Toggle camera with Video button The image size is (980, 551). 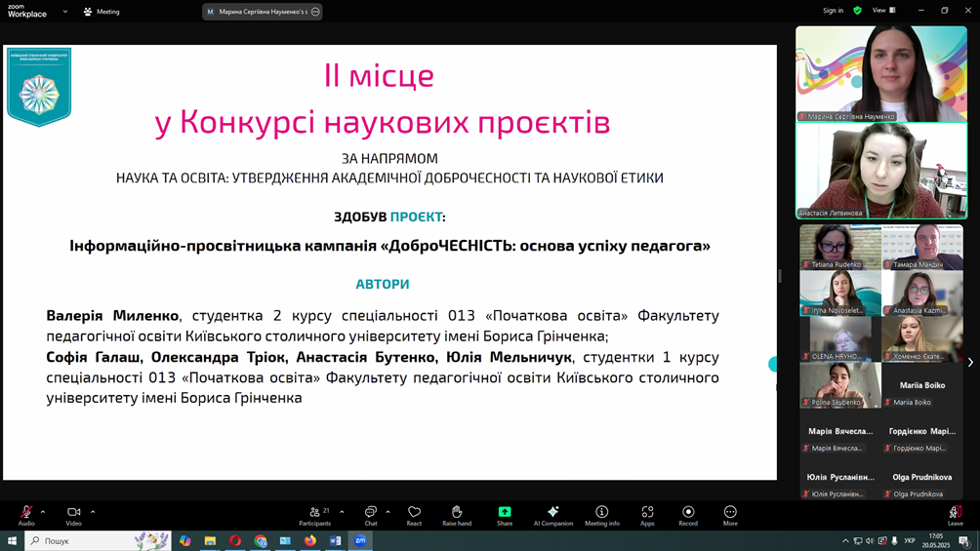tap(73, 514)
